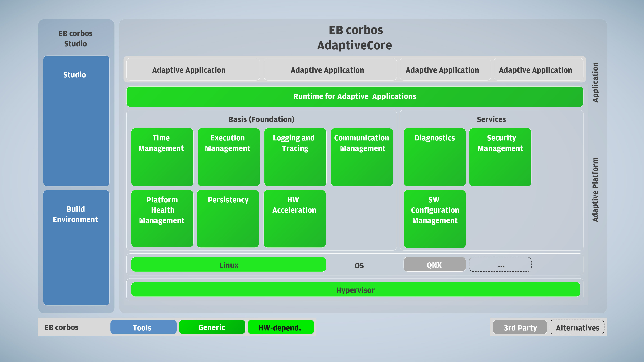Click the gray 3rd Party legend swatch
This screenshot has width=644, height=362.
520,327
